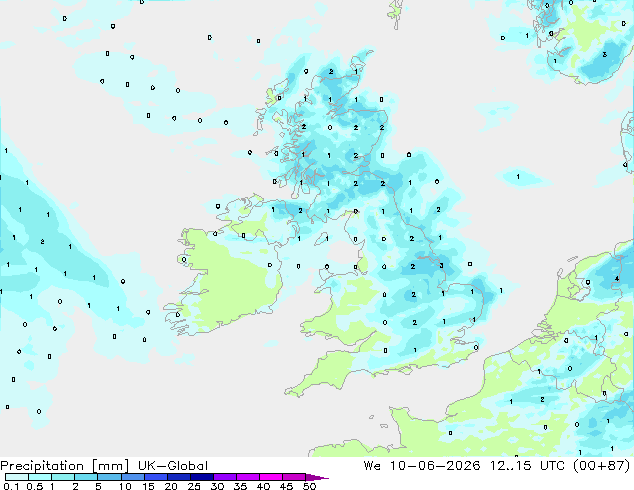Click the arrow tip above 50 mm on legend
Viewport: 634px width, 490px height.
[x=317, y=477]
